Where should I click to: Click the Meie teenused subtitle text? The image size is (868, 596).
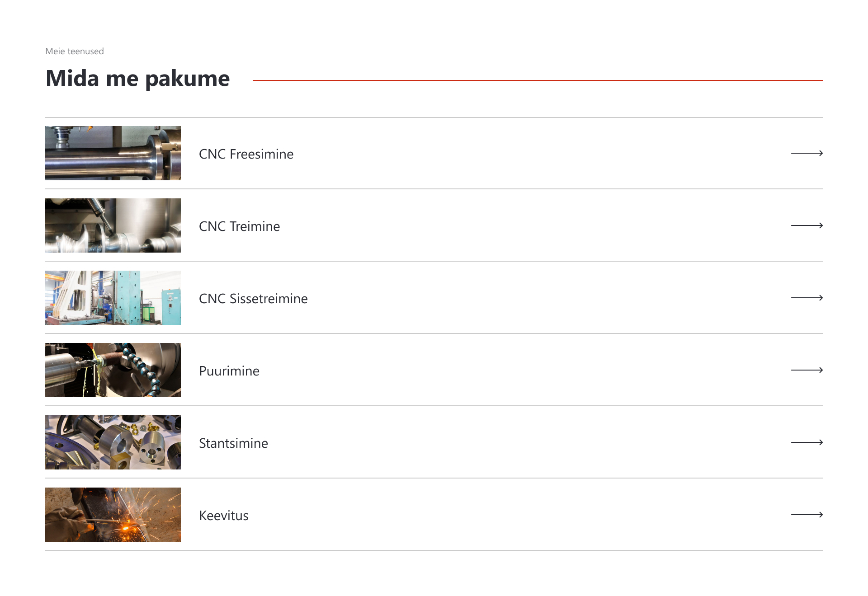pos(75,52)
